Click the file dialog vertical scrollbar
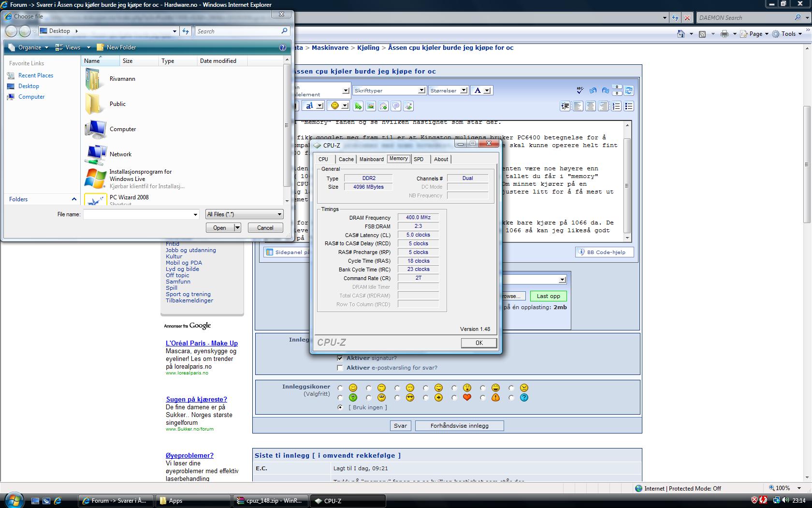812x508 pixels. coord(287,130)
